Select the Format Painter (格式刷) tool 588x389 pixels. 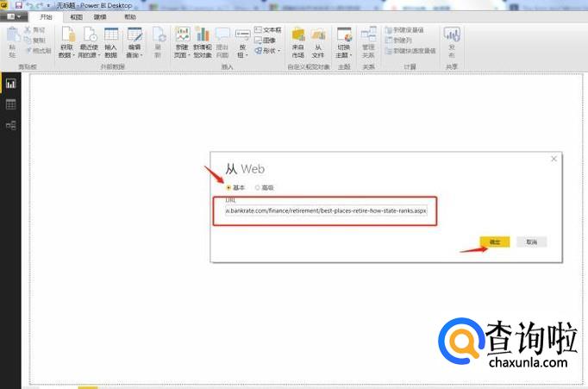(38, 50)
